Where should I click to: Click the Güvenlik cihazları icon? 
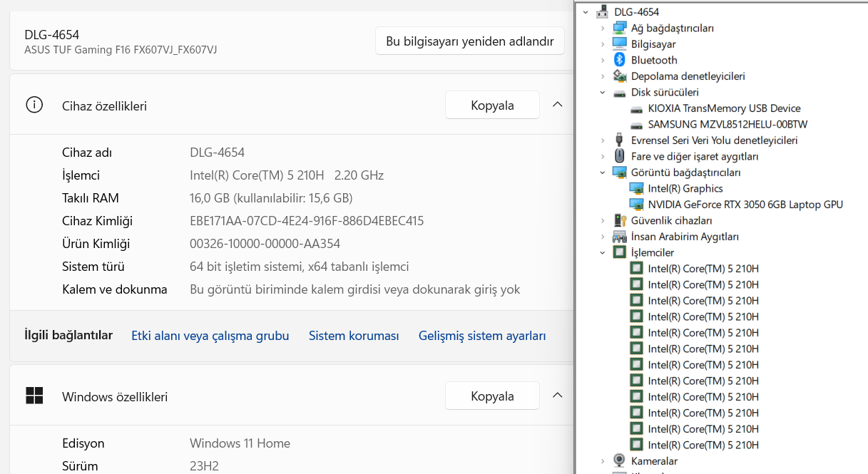620,220
